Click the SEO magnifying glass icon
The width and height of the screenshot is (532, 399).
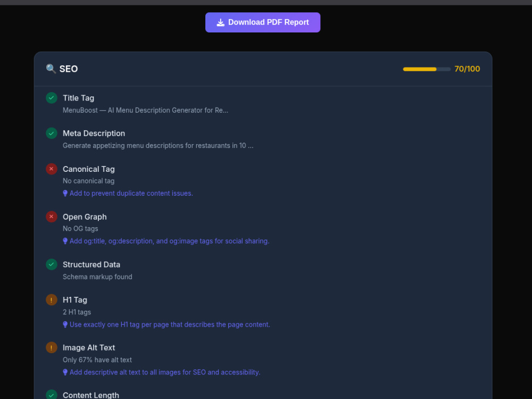point(51,69)
